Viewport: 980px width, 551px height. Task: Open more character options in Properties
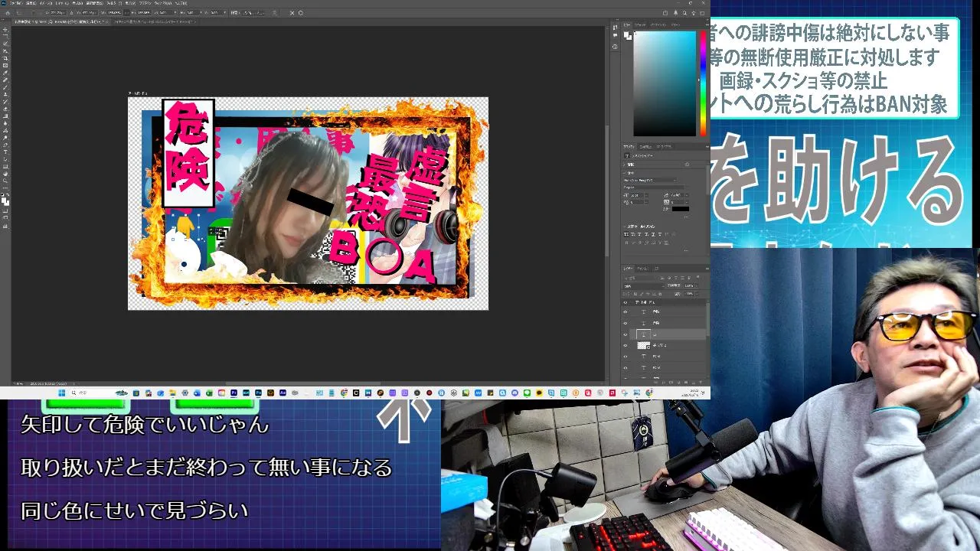[685, 217]
